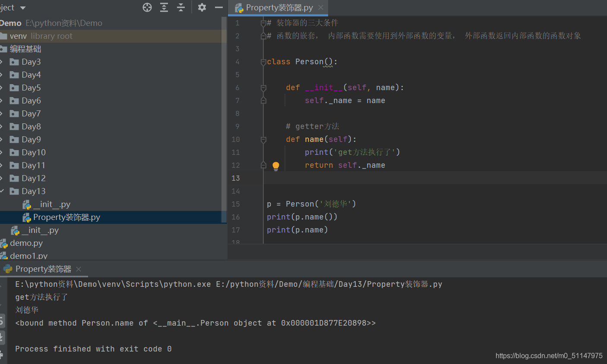Click the Python file icon of Property装饰器.py
The image size is (607, 364).
click(x=27, y=218)
